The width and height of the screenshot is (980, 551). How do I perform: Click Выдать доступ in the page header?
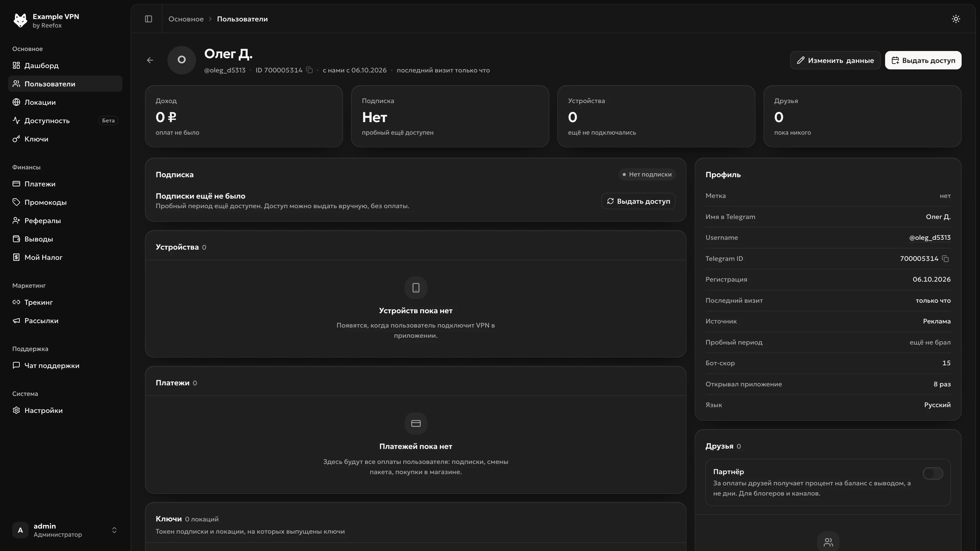point(923,60)
